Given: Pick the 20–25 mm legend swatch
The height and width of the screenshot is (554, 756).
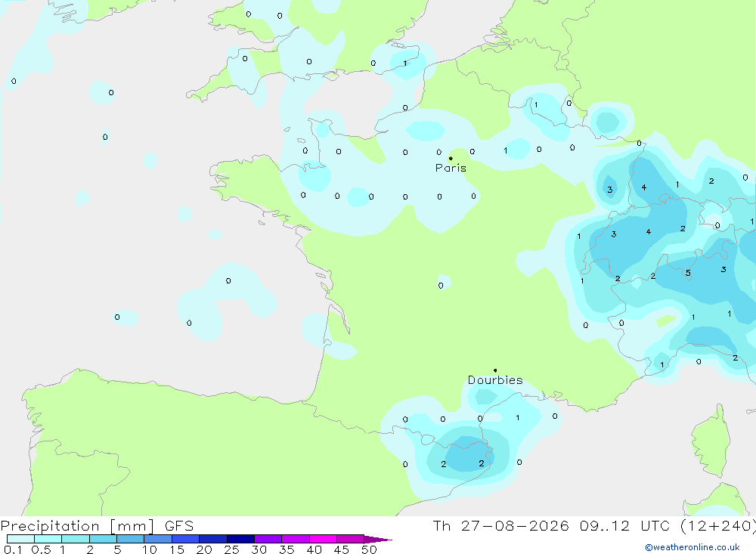Looking at the screenshot, I should point(213,539).
